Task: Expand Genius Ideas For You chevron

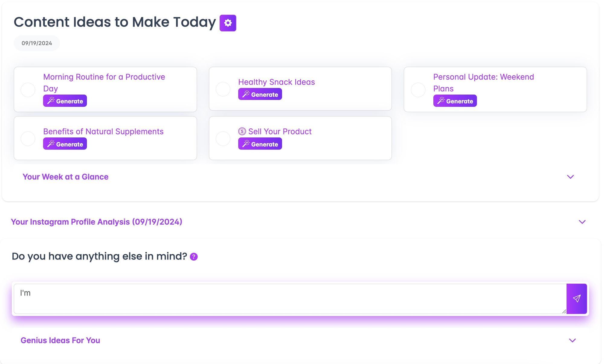Action: click(572, 340)
